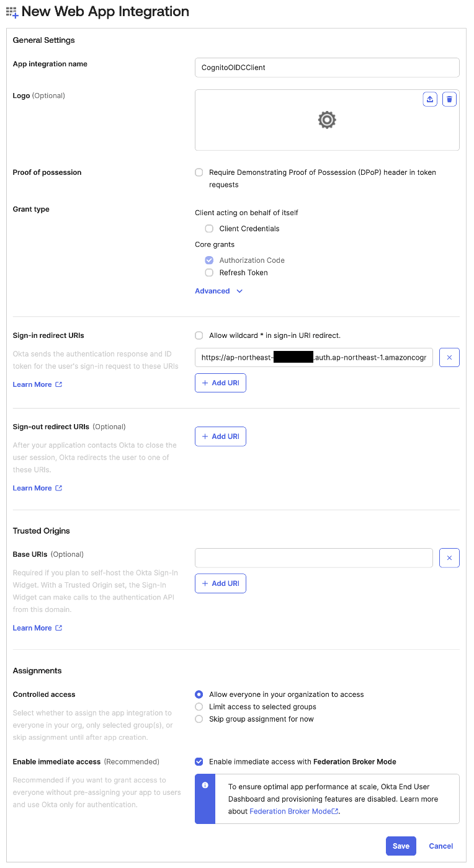This screenshot has width=474, height=868.
Task: Click the Controlled access label
Action: click(44, 694)
